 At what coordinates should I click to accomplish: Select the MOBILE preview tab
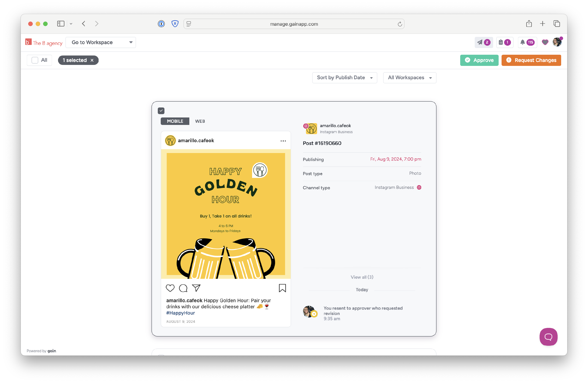[x=175, y=121]
